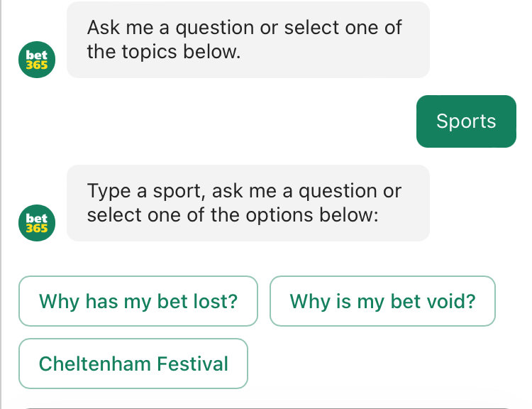Click the green 'Sports' reply bubble
The image size is (532, 409).
pyautogui.click(x=466, y=121)
